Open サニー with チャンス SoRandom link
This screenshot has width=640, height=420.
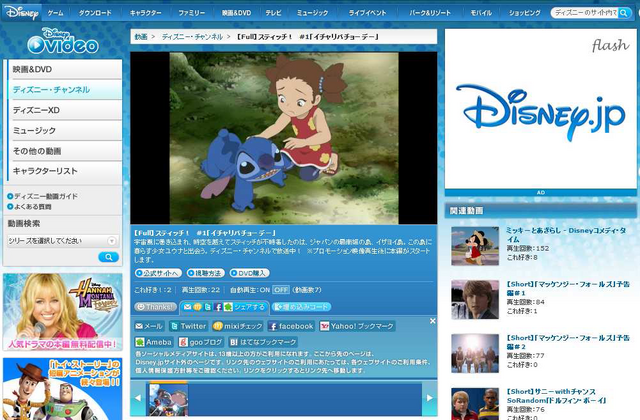pos(556,396)
